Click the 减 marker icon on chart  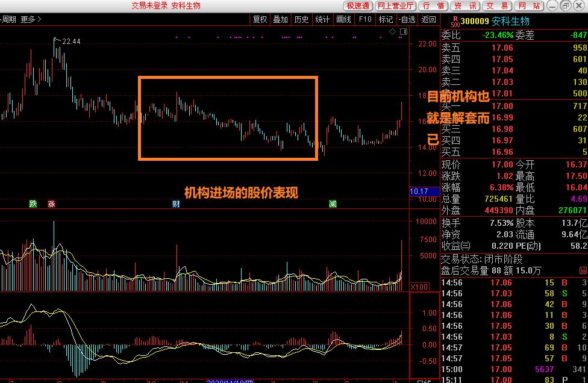pos(333,204)
